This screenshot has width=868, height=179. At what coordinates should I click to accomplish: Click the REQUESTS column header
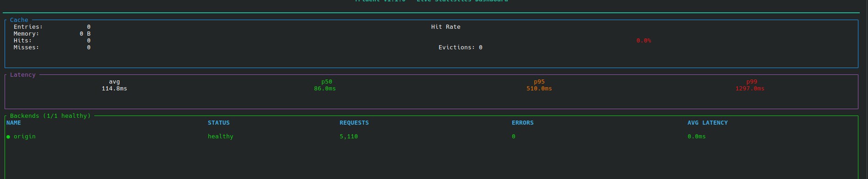click(354, 123)
